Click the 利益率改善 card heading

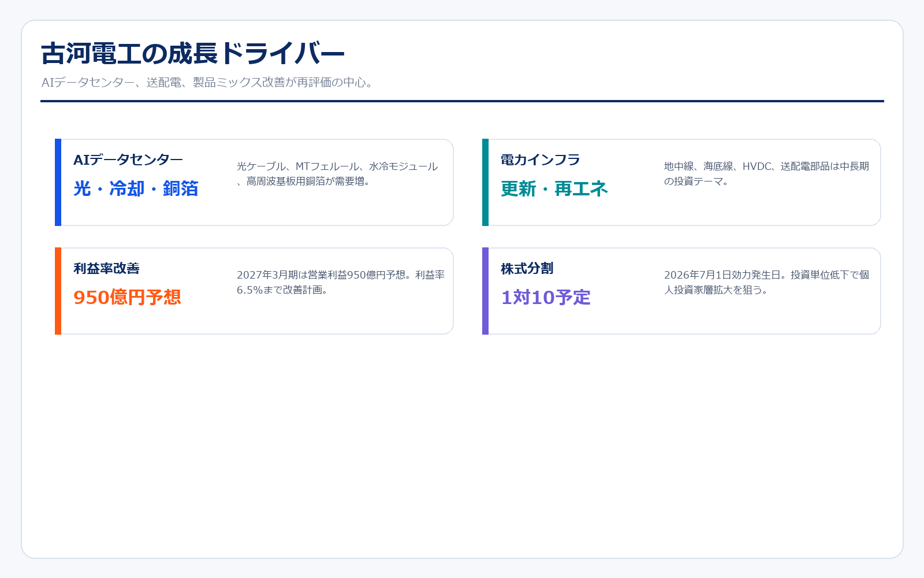(107, 269)
